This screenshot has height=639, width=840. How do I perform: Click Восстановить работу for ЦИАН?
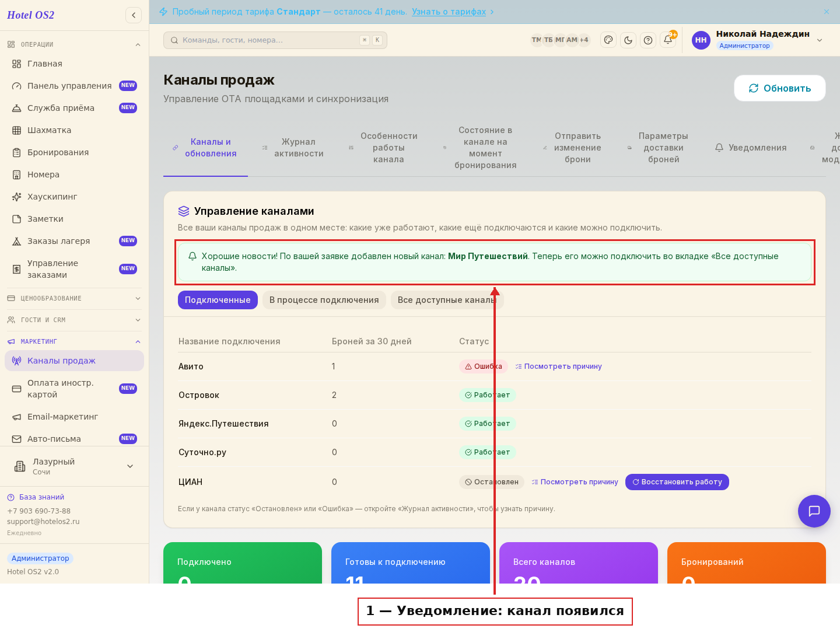(x=677, y=482)
